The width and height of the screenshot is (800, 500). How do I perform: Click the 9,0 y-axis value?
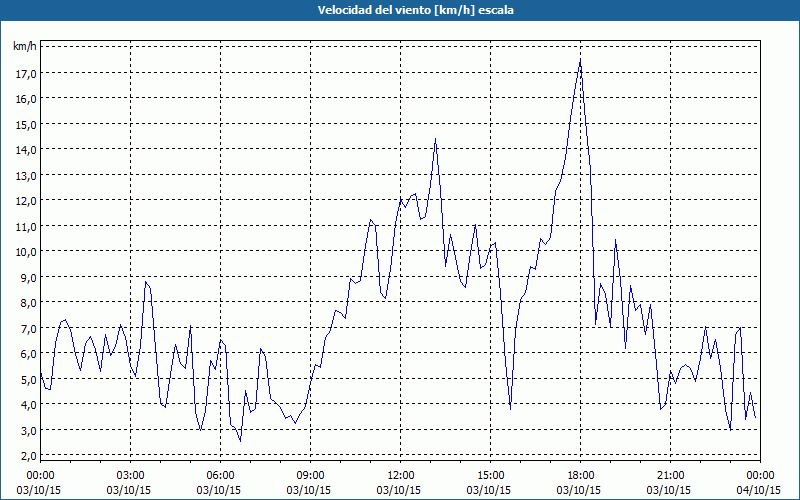28,278
